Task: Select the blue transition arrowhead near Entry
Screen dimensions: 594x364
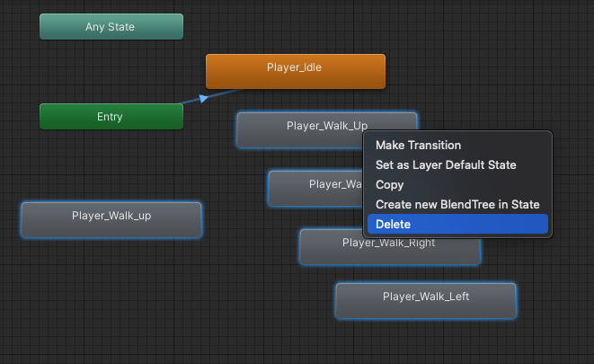Action: tap(204, 98)
